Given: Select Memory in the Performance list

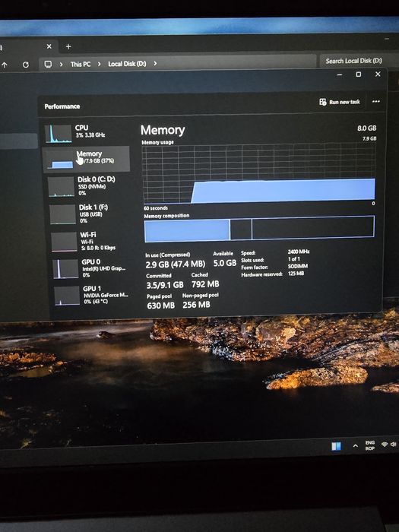Looking at the screenshot, I should (87, 159).
